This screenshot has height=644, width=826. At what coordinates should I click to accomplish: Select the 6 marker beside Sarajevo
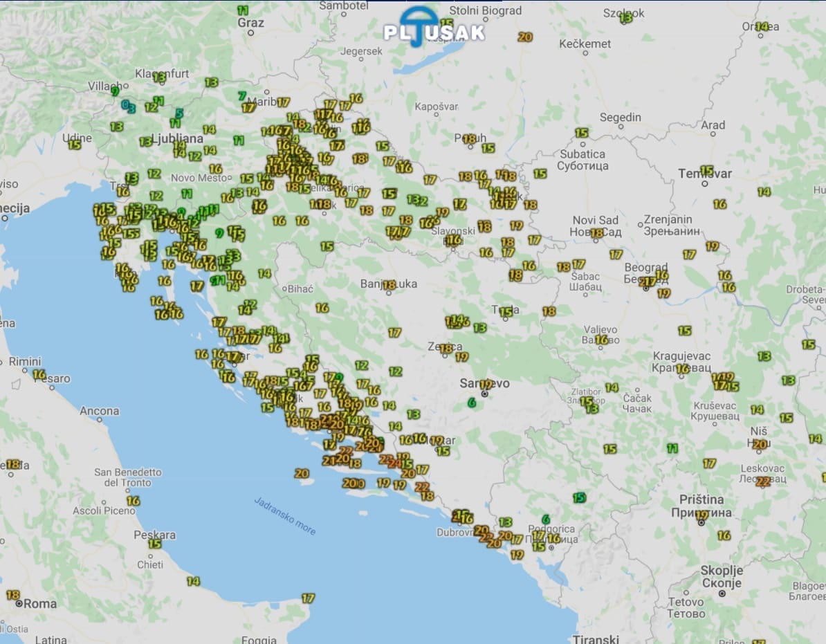coord(472,403)
